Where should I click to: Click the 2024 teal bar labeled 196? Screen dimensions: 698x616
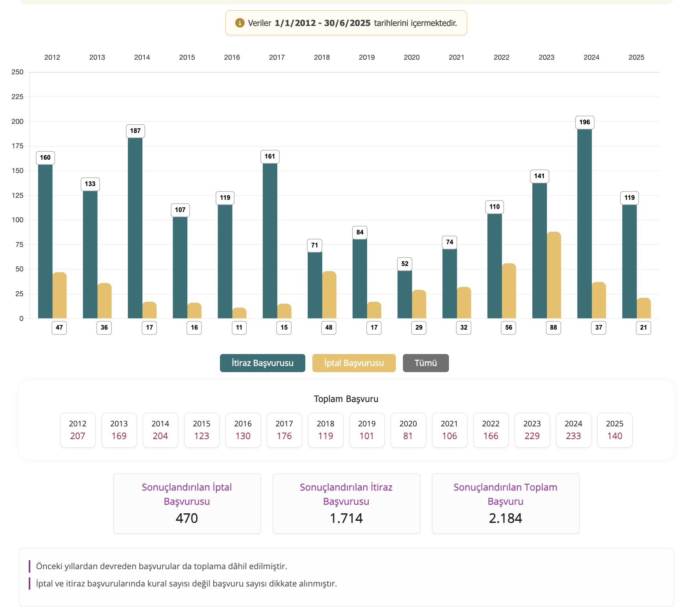584,224
